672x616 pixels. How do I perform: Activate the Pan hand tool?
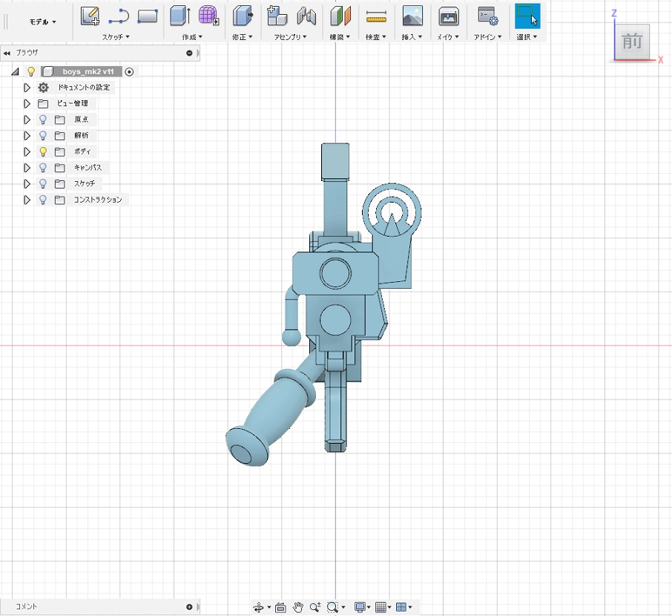pos(297,607)
